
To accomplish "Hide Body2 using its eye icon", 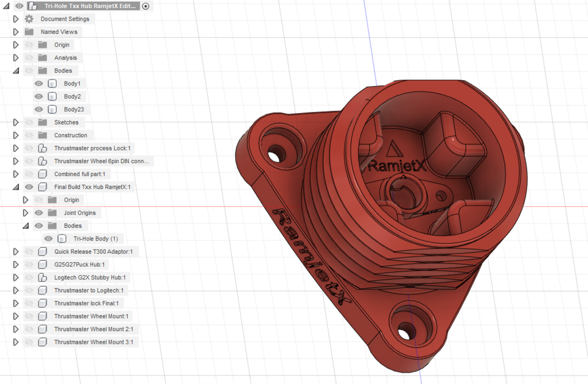I will [39, 96].
